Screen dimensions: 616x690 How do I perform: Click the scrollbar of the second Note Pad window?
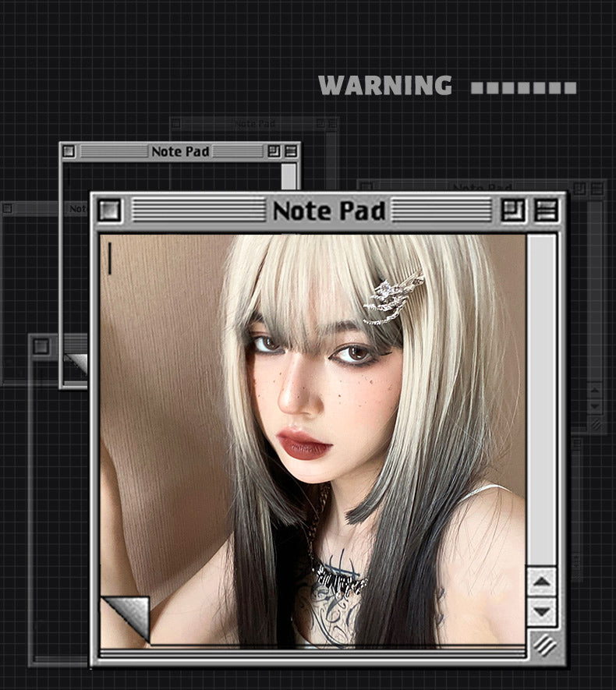[x=289, y=175]
